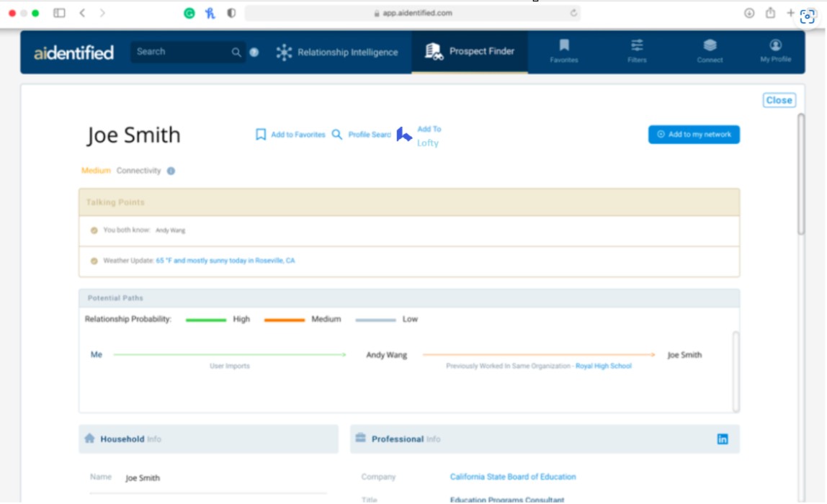The height and width of the screenshot is (504, 827).
Task: Click Add to my network button
Action: pyautogui.click(x=694, y=135)
